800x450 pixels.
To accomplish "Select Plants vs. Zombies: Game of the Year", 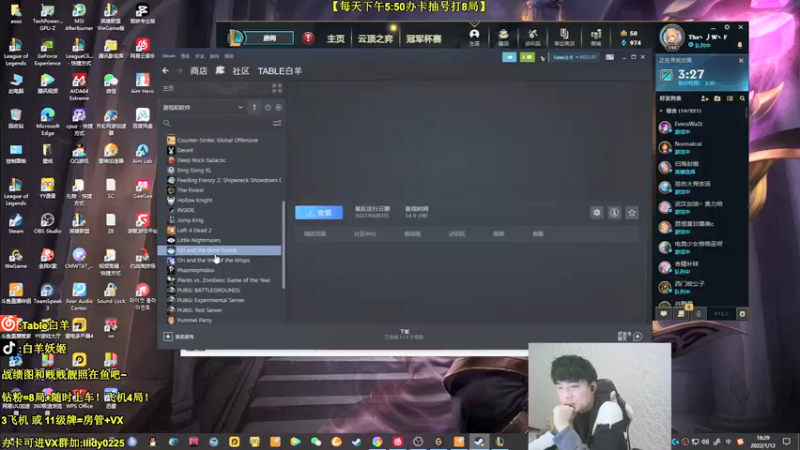I will pyautogui.click(x=223, y=280).
